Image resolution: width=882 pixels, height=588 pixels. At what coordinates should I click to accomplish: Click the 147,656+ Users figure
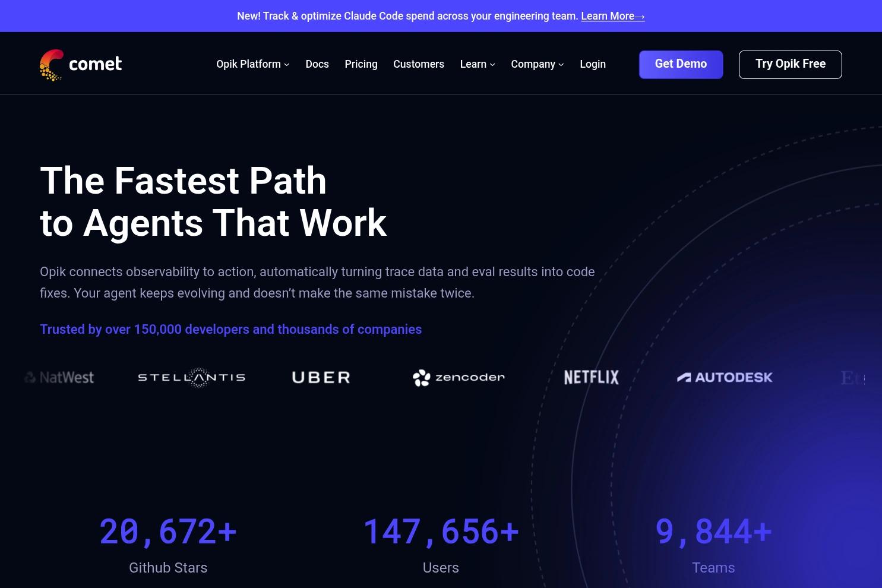pos(441,532)
